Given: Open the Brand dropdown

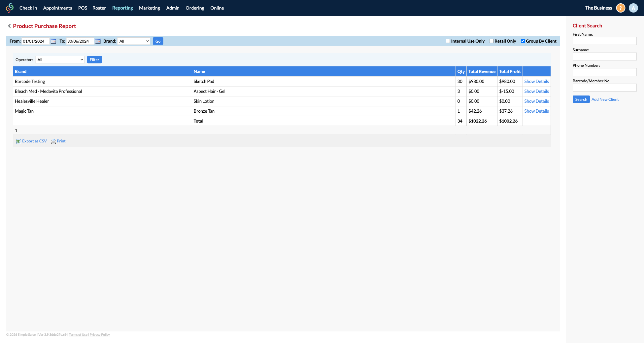Looking at the screenshot, I should coord(134,41).
